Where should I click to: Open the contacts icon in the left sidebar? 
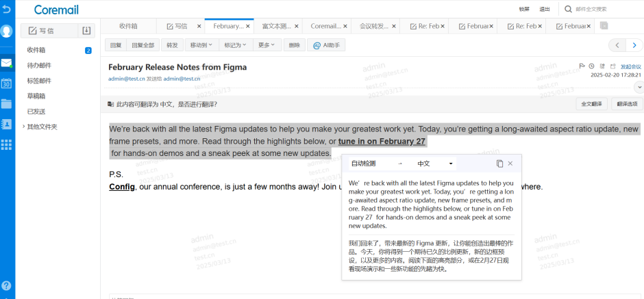point(7,124)
